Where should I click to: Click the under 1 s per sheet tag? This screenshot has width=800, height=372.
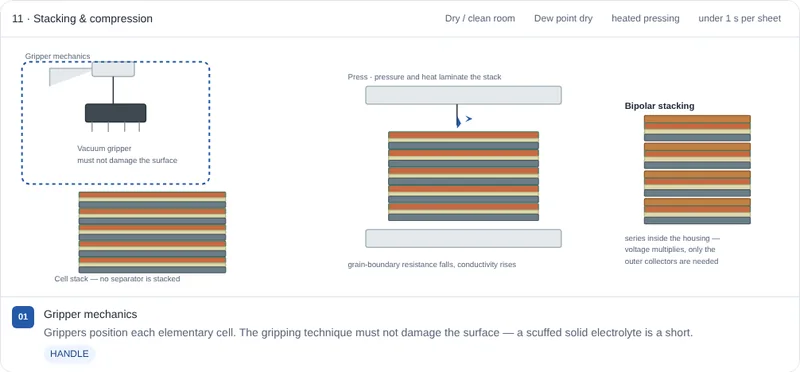(739, 18)
